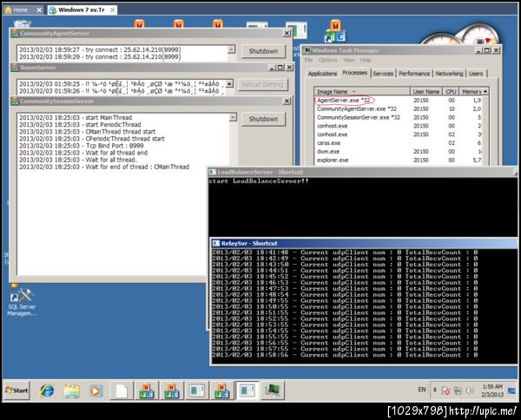The image size is (521, 420).
Task: Open Action Center flag tray icon
Action: (x=445, y=390)
